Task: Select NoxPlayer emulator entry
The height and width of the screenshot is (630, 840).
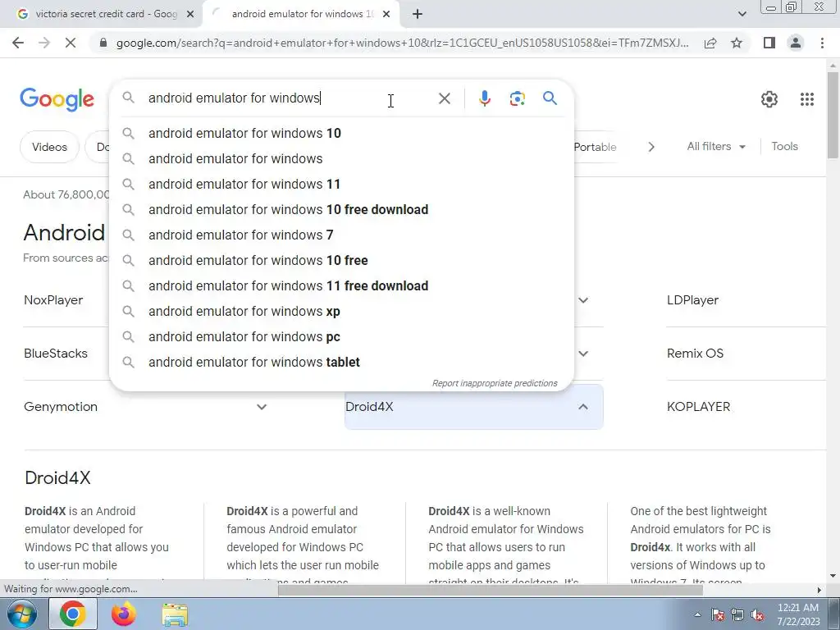Action: click(53, 300)
